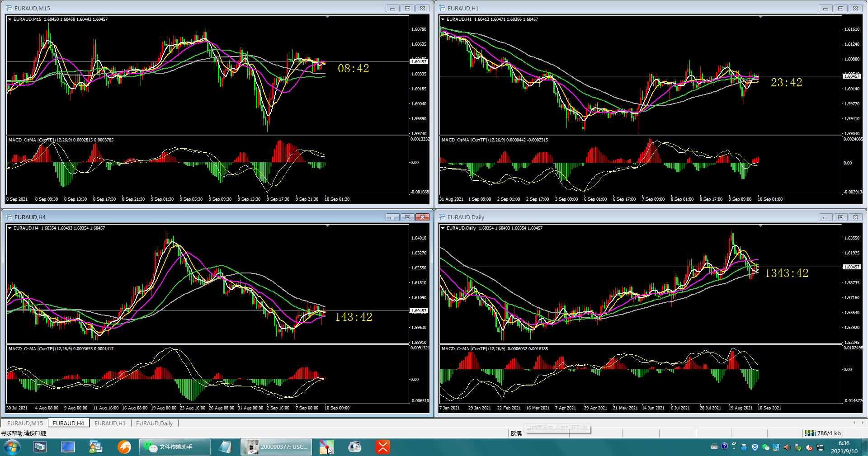The width and height of the screenshot is (868, 456).
Task: Click the on-screen keyboard tray icon
Action: [x=714, y=447]
